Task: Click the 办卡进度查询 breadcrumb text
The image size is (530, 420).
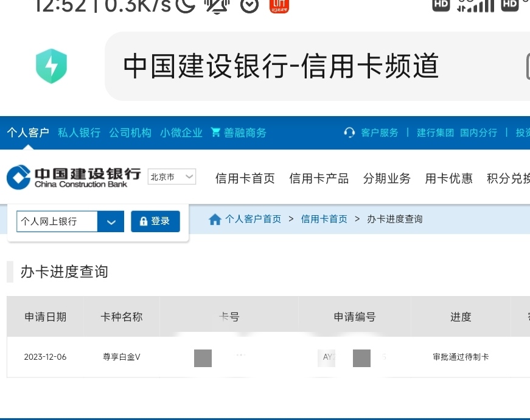Action: pos(395,219)
